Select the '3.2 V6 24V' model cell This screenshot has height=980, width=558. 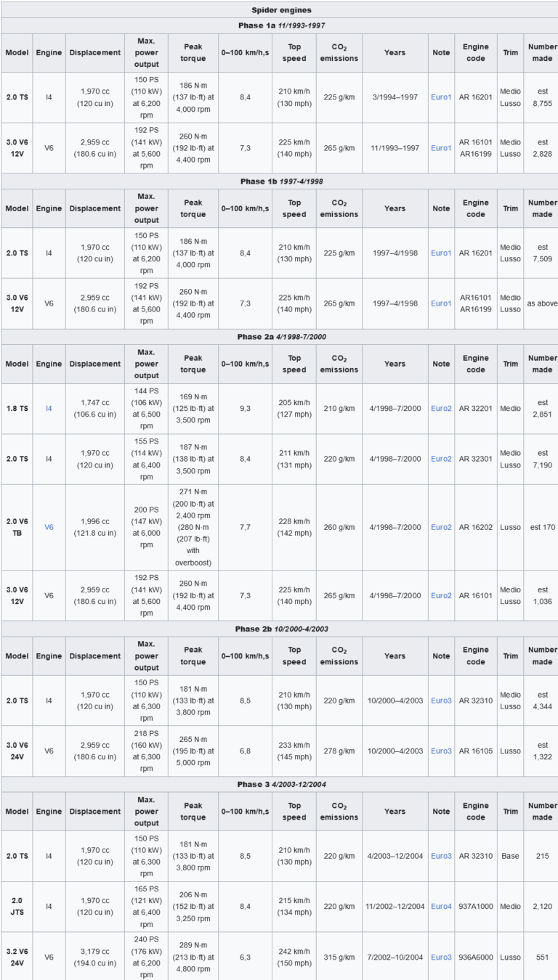[x=16, y=957]
